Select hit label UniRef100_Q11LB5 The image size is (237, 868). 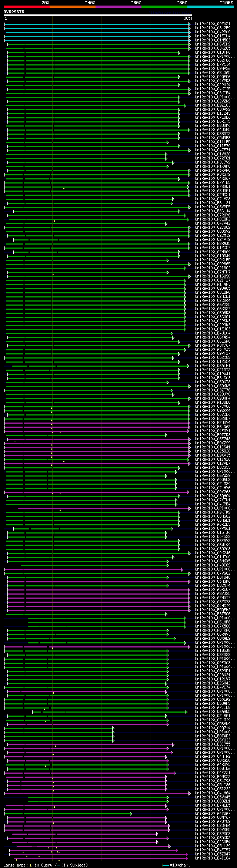213,142
